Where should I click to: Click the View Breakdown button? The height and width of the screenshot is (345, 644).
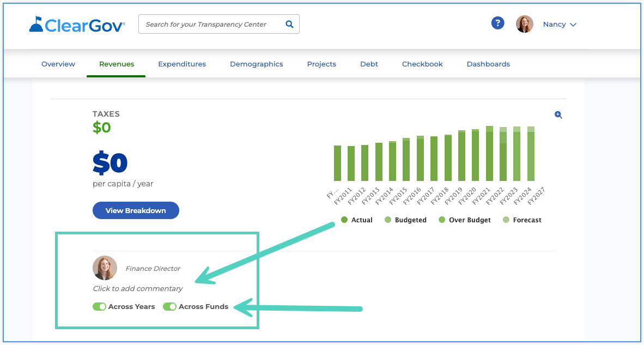[x=136, y=210]
